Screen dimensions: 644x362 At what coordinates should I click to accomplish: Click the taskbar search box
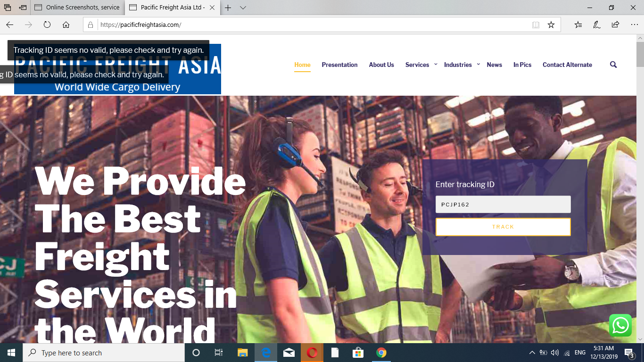[x=104, y=353]
